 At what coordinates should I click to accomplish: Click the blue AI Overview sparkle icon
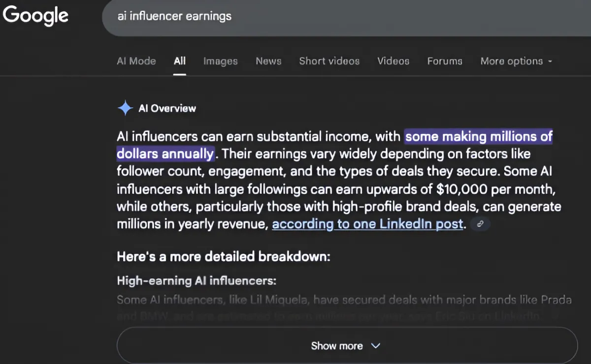(x=125, y=108)
